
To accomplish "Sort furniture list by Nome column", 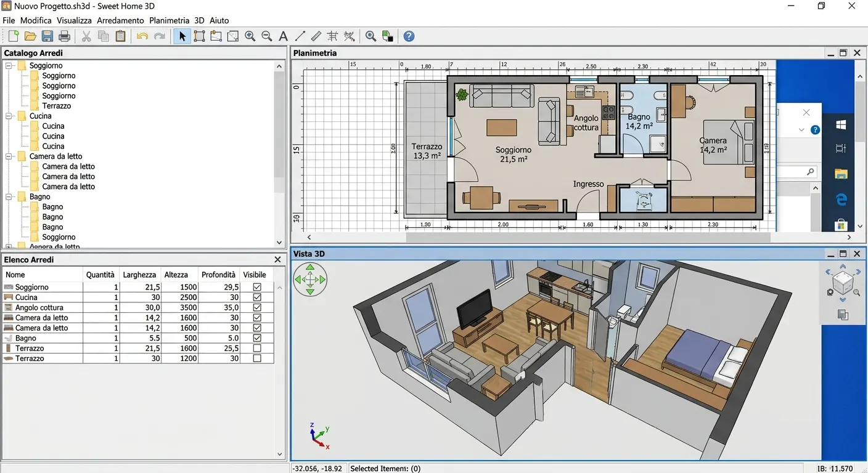I will pyautogui.click(x=43, y=275).
